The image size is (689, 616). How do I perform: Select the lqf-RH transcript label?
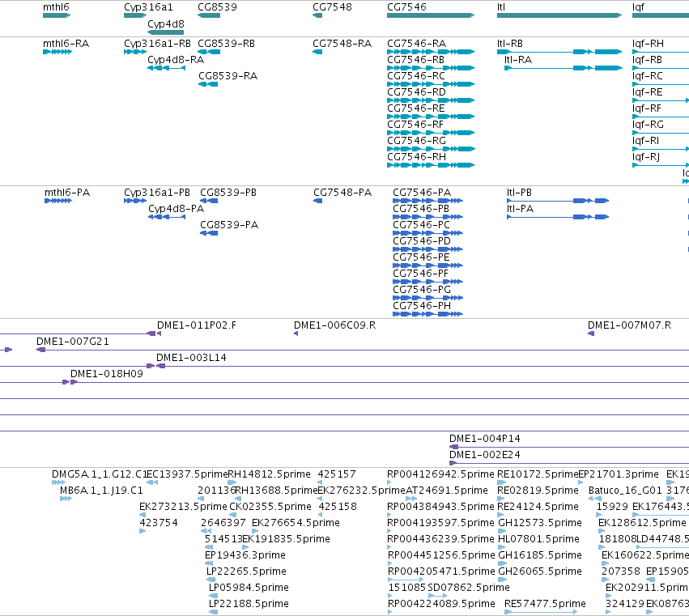(x=648, y=44)
